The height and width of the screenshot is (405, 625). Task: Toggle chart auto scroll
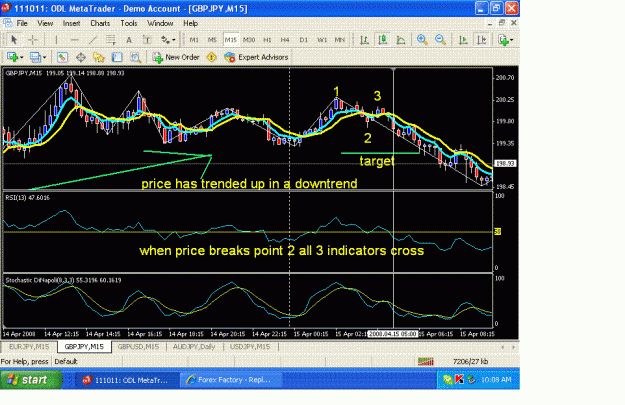(463, 40)
